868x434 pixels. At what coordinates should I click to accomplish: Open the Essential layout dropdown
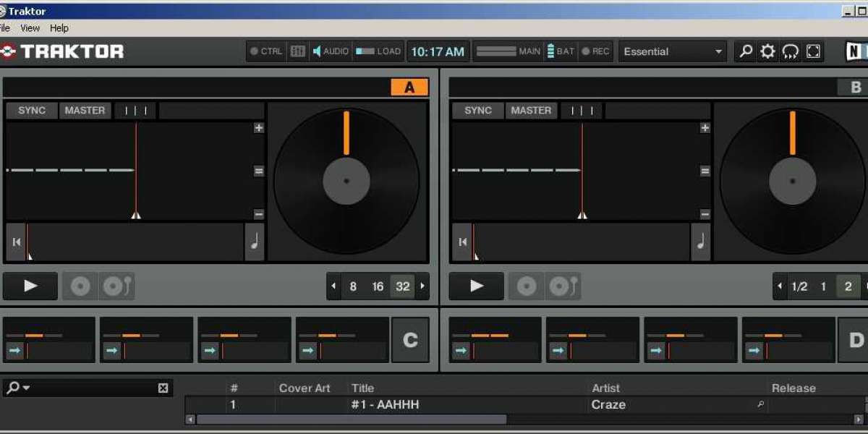(673, 51)
